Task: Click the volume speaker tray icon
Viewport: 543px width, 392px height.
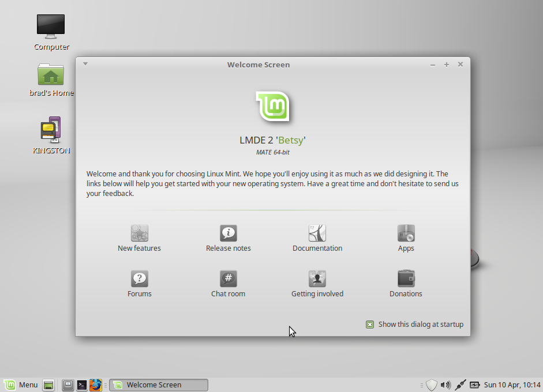Action: 445,385
